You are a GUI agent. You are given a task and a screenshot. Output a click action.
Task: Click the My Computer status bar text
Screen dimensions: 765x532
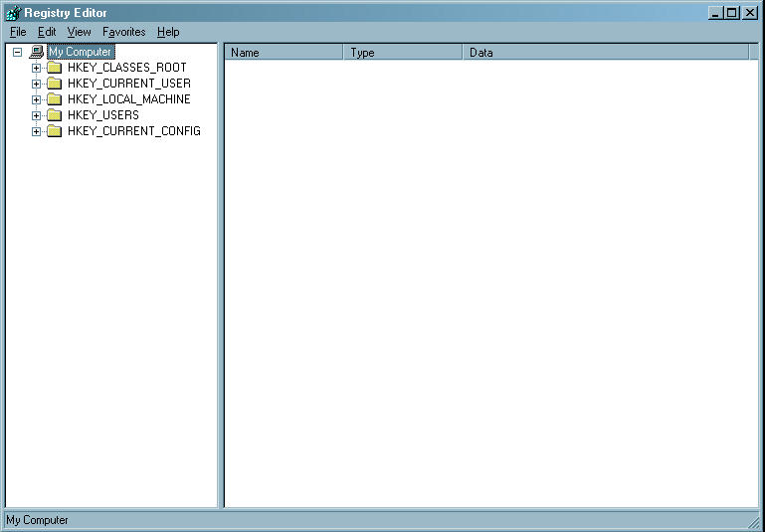point(38,520)
